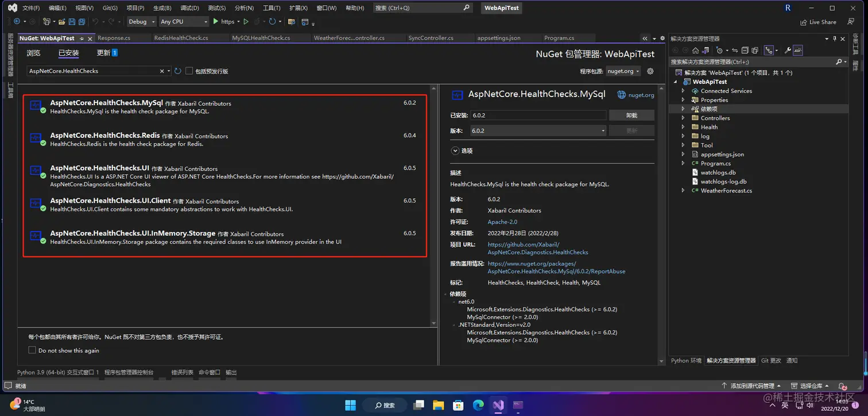Select watchlogs.db in Solution Explorer

(x=718, y=172)
